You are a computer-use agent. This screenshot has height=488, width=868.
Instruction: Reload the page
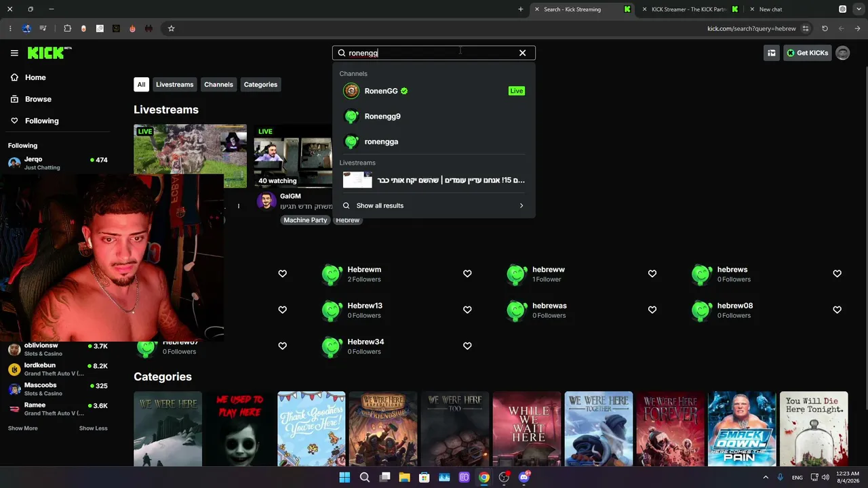click(x=825, y=28)
